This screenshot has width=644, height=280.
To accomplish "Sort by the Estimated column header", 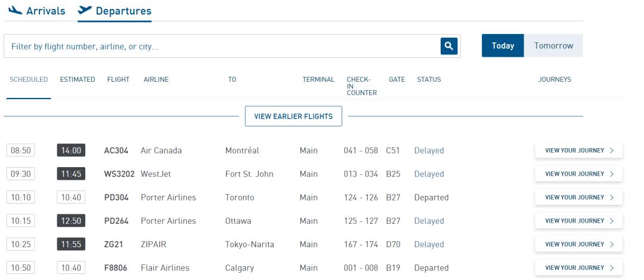I will pos(78,79).
